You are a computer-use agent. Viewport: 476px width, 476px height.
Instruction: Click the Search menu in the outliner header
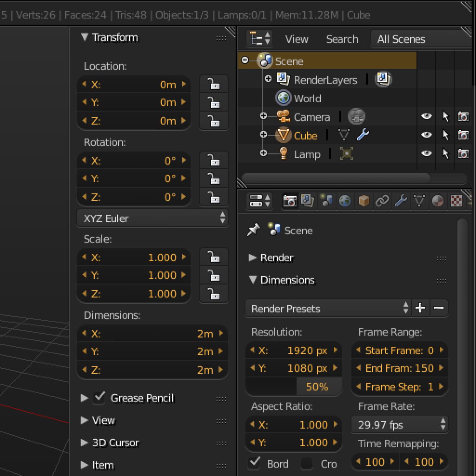[x=343, y=39]
